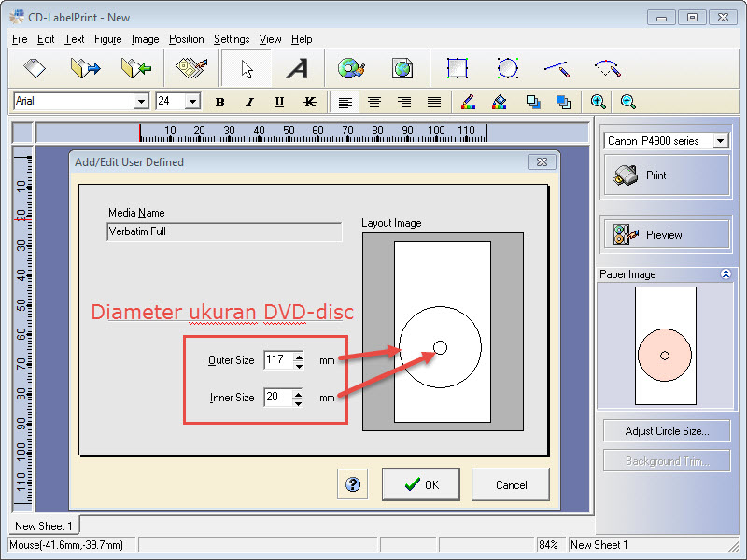This screenshot has width=747, height=560.
Task: Click the Media Name input field
Action: pos(224,231)
